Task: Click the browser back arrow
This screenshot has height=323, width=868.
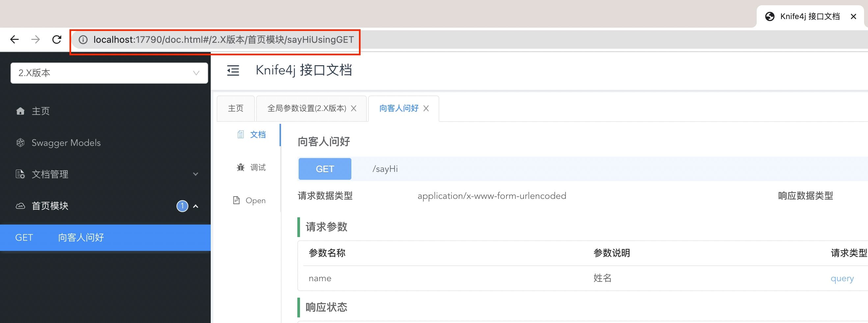Action: coord(14,40)
